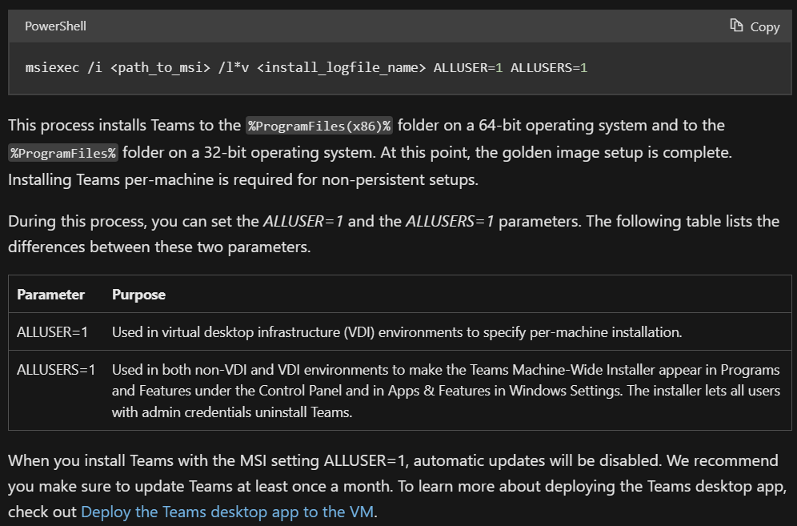
Task: Click the VDI per-machine installation description cell
Action: coord(396,331)
